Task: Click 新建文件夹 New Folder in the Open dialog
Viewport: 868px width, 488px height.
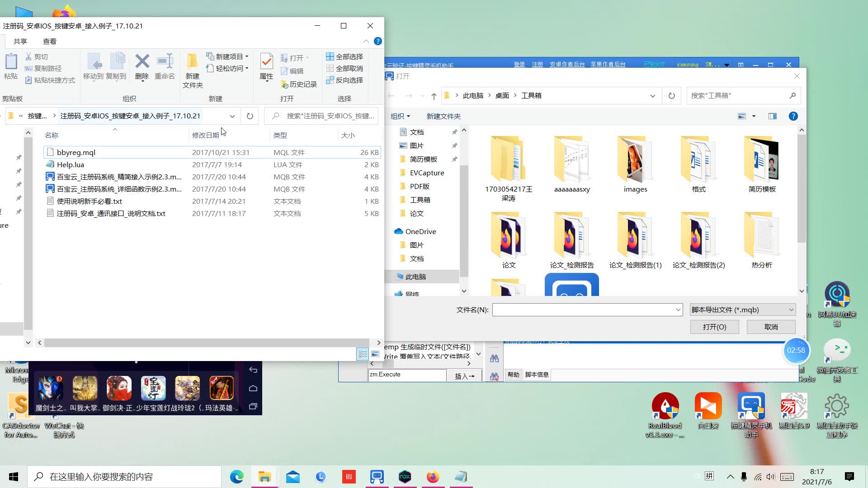Action: coord(443,116)
